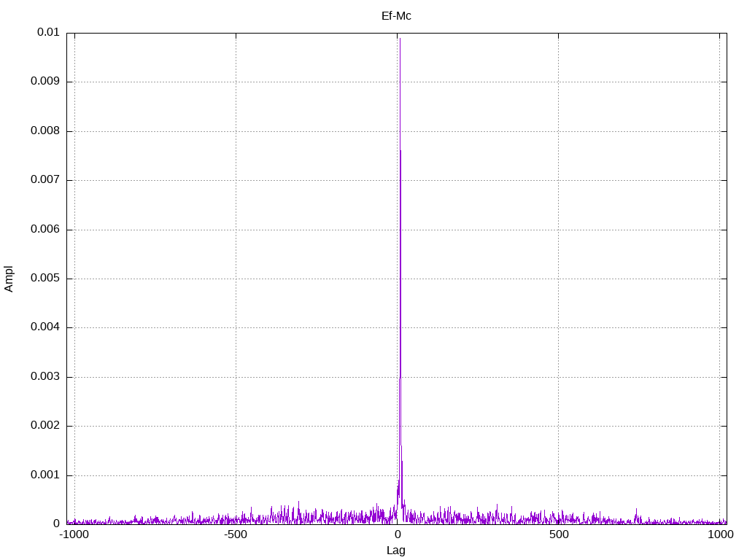Pick the 0.008 tick label

pos(45,131)
